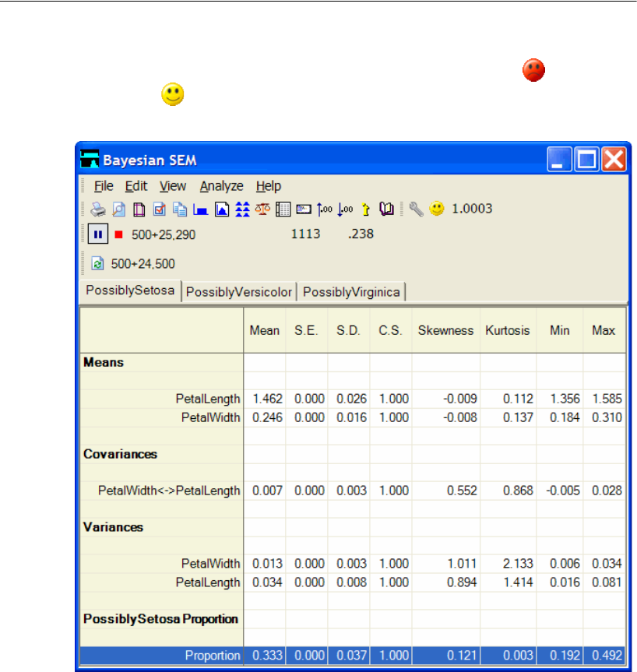The height and width of the screenshot is (672, 637).
Task: Click the open book help icon
Action: (x=386, y=209)
